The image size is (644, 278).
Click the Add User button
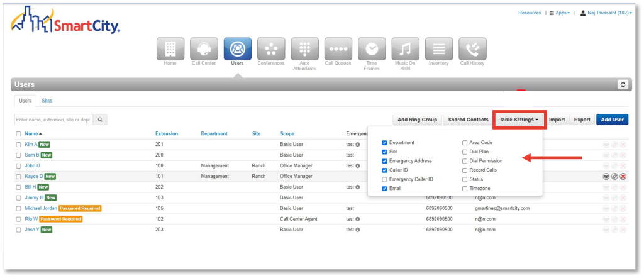[x=612, y=120]
